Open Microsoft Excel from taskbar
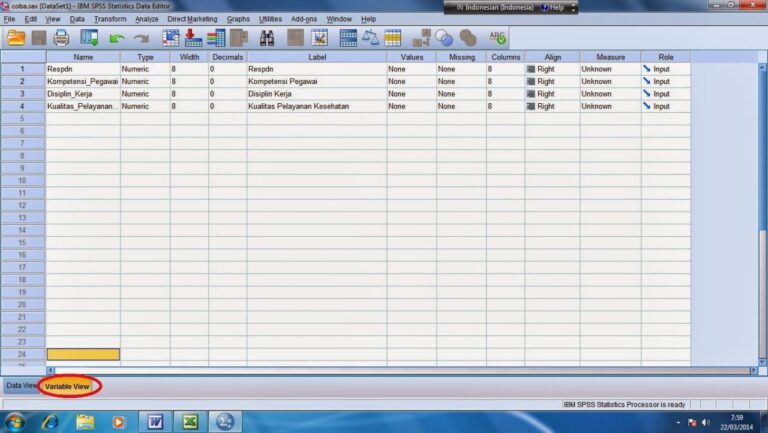The width and height of the screenshot is (768, 433). [190, 422]
